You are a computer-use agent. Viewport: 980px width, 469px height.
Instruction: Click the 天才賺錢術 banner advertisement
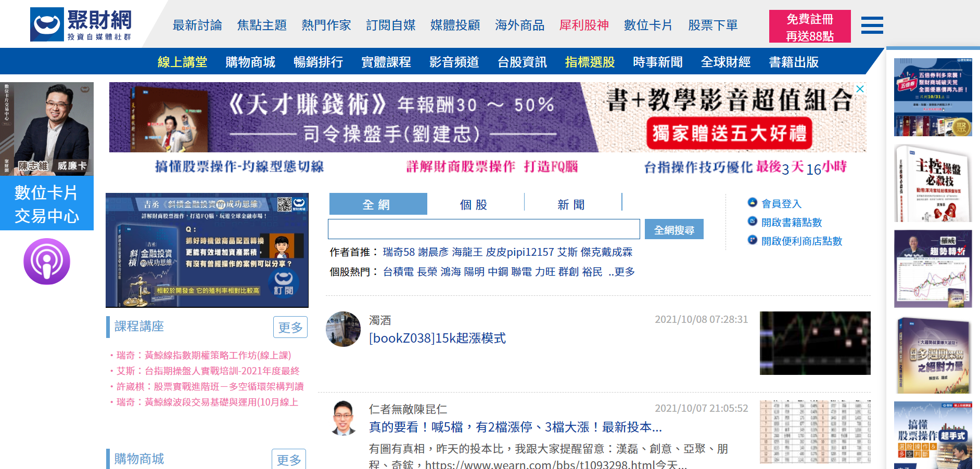tap(488, 117)
